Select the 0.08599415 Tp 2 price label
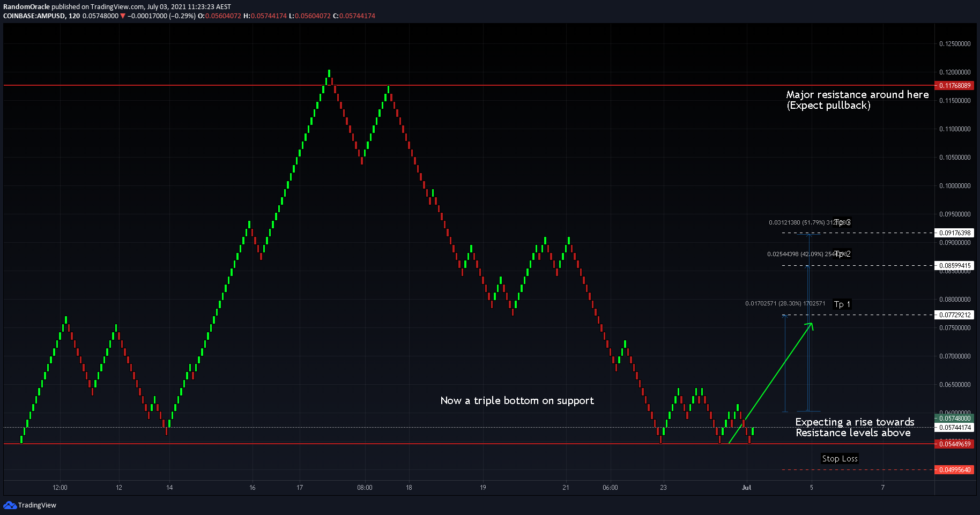Viewport: 980px width, 515px height. coord(954,265)
